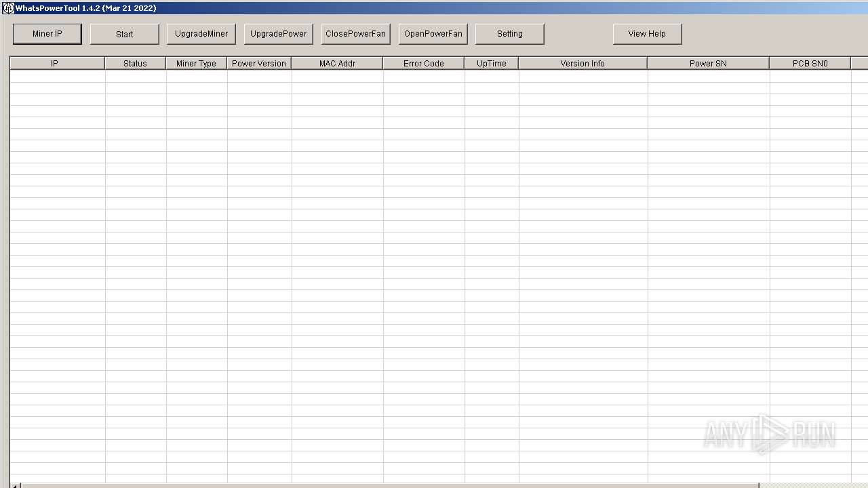Sort by the Status column header

click(135, 63)
